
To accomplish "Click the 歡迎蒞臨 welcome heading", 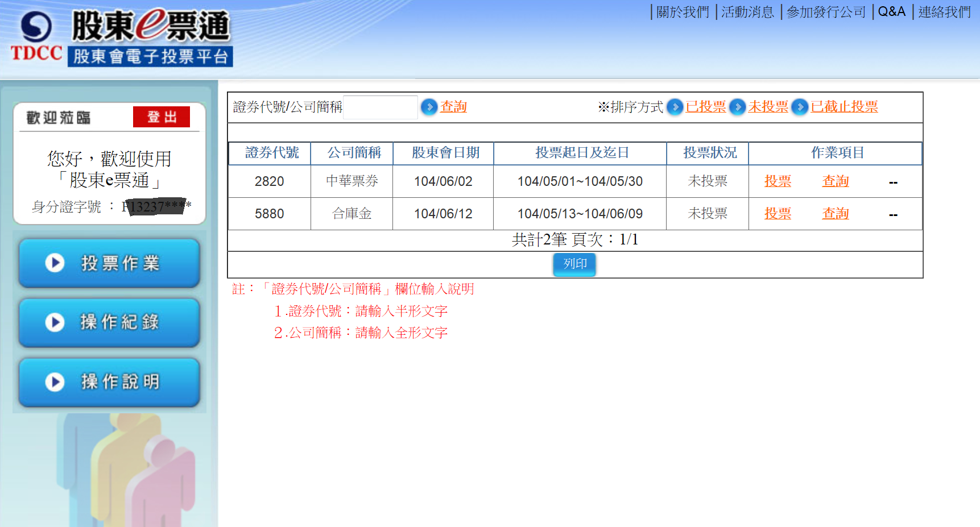I will 59,118.
